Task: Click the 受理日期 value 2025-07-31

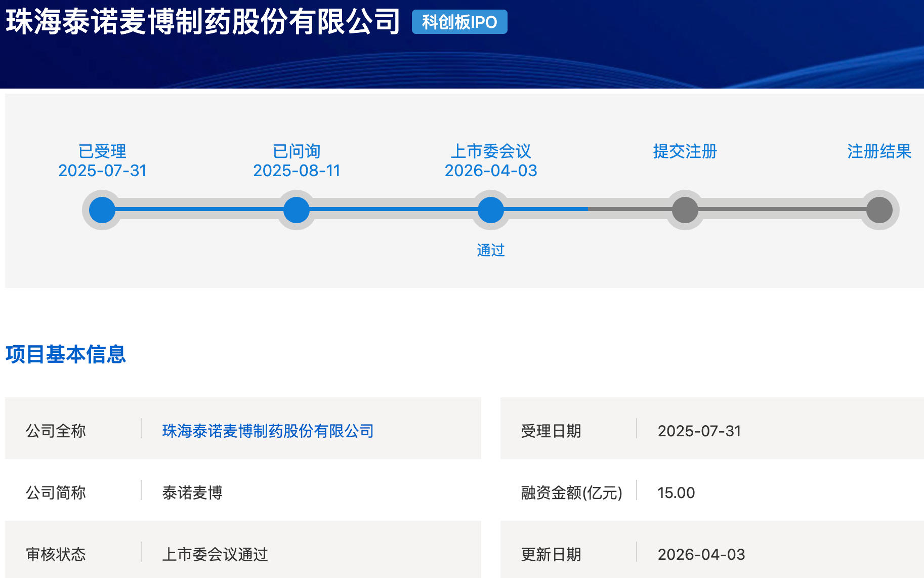Action: [699, 431]
